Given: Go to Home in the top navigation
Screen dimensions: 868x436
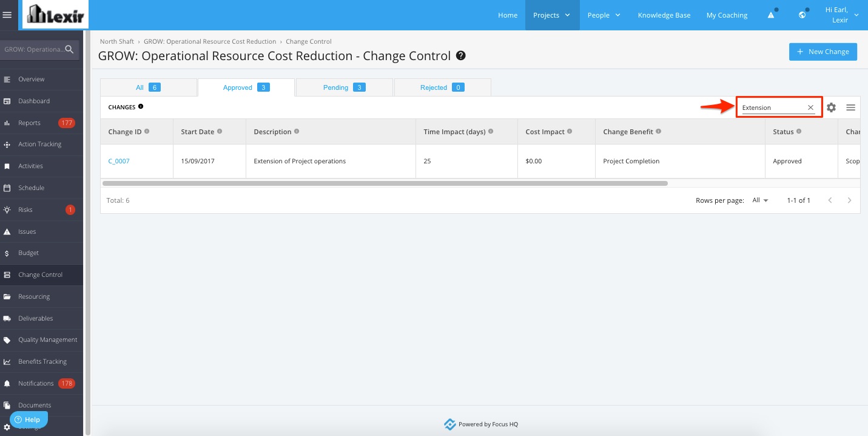Looking at the screenshot, I should (508, 15).
